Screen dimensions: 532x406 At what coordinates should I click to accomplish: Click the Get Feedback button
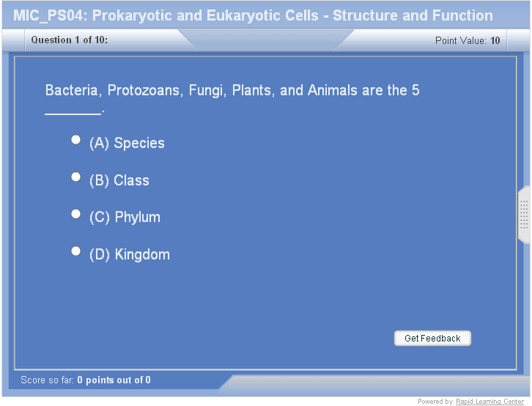tap(432, 339)
